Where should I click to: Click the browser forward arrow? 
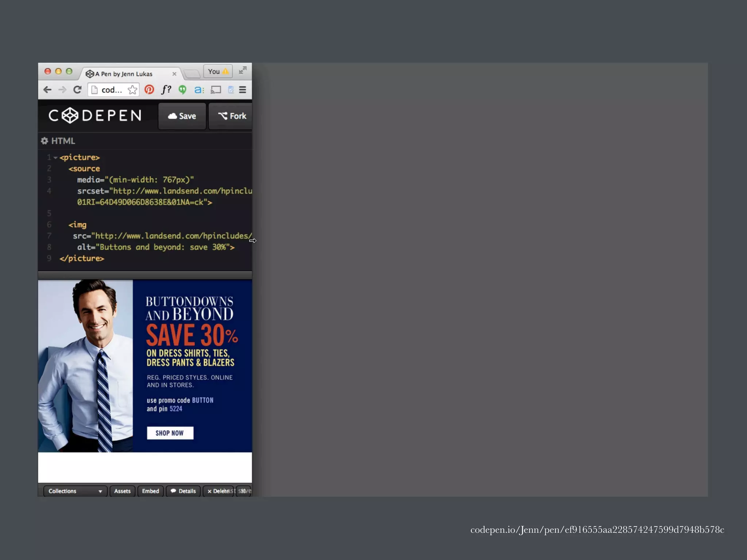pos(62,90)
